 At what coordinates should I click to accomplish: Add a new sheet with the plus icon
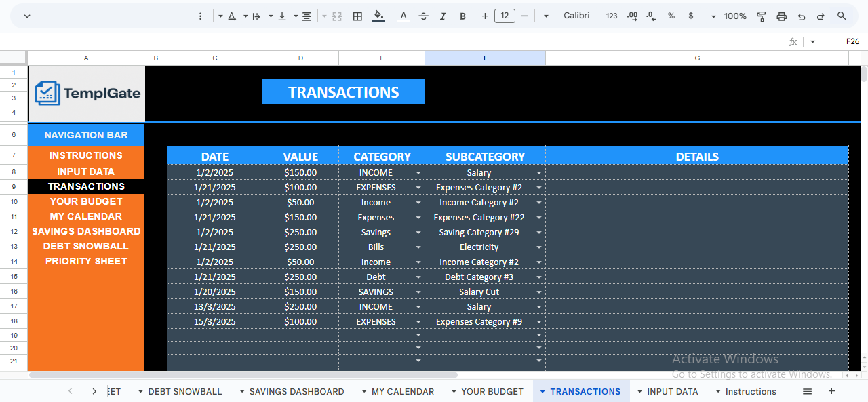tap(831, 391)
